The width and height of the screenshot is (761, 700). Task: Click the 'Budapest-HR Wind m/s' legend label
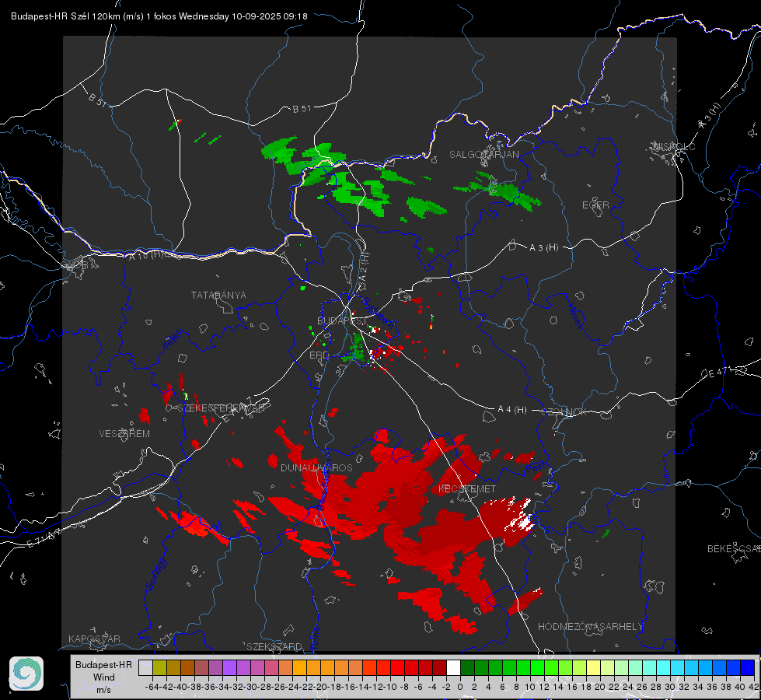point(104,677)
